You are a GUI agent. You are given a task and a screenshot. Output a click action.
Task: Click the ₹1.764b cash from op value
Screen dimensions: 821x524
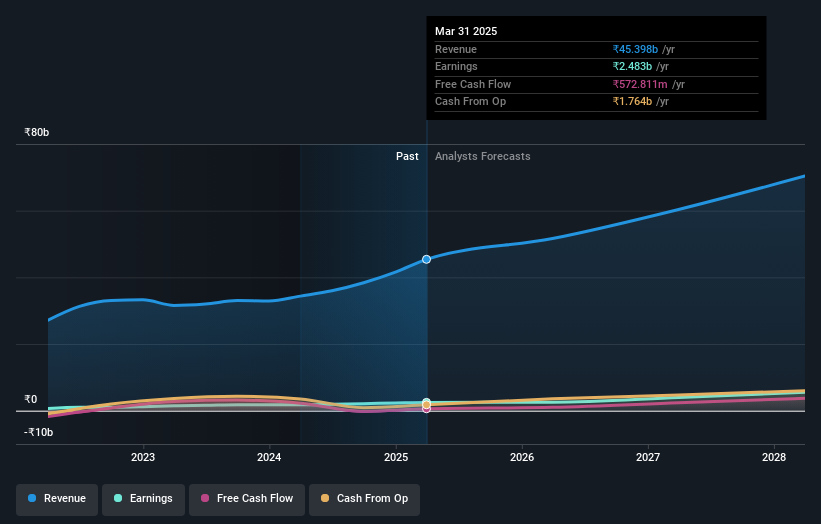pos(633,102)
